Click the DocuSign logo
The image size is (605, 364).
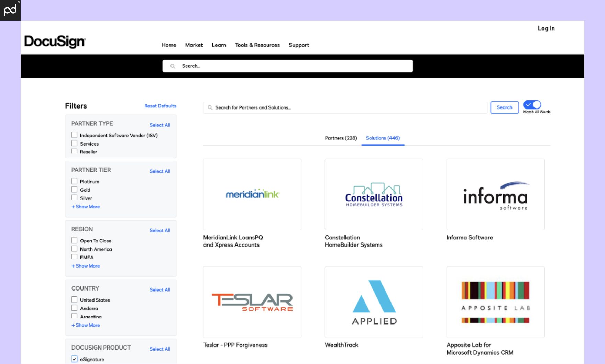coord(55,42)
